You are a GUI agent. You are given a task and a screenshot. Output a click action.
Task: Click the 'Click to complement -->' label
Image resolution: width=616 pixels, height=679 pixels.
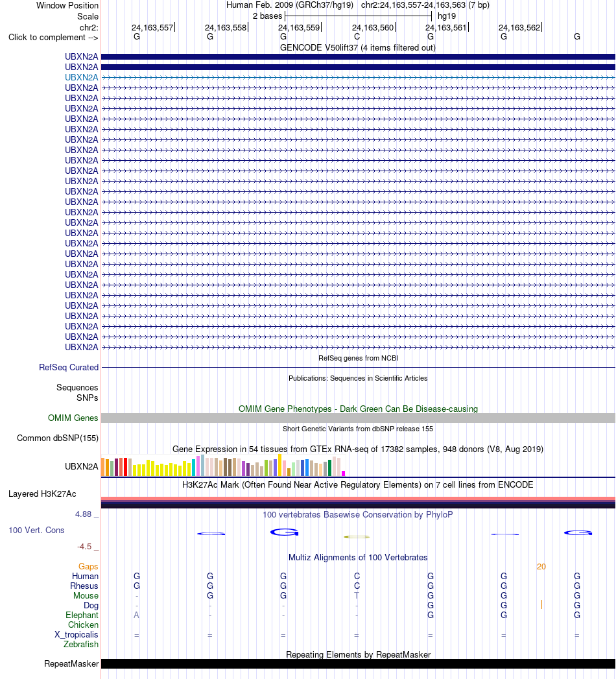[x=53, y=38]
